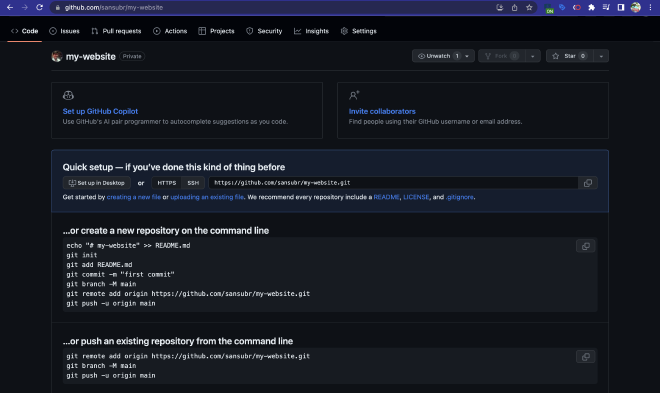Open Set up GitHub Copilot link
This screenshot has height=393, width=660.
100,112
